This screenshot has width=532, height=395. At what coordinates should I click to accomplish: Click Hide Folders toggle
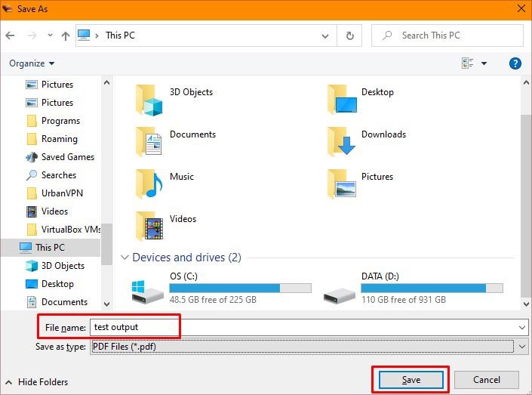(x=37, y=382)
